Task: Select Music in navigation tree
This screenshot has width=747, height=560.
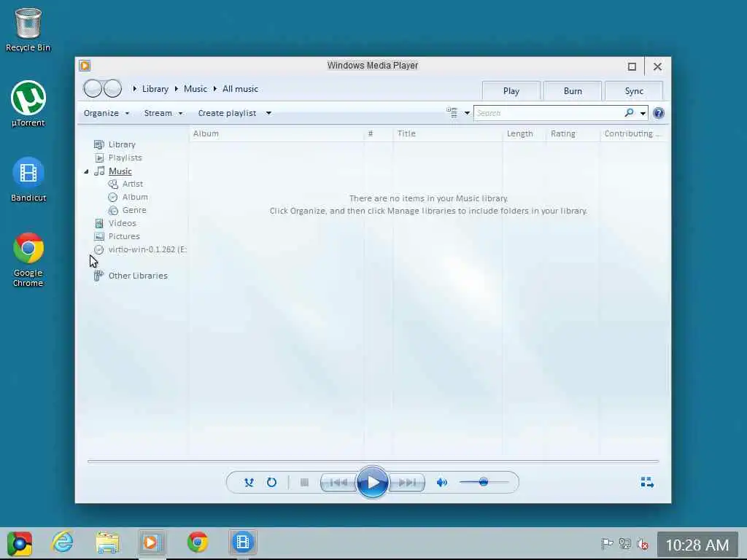Action: coord(120,171)
